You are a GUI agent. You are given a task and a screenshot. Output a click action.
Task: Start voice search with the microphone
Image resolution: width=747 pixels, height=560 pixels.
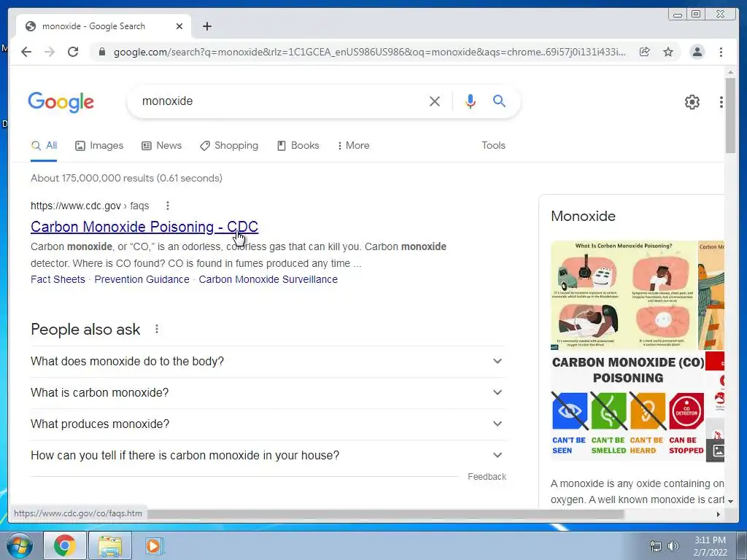click(471, 101)
